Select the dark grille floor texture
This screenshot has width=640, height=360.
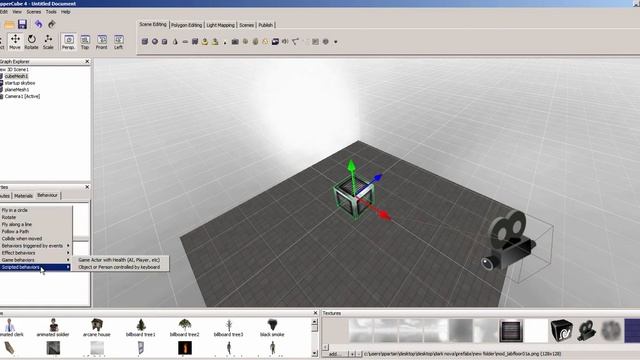[x=511, y=331]
